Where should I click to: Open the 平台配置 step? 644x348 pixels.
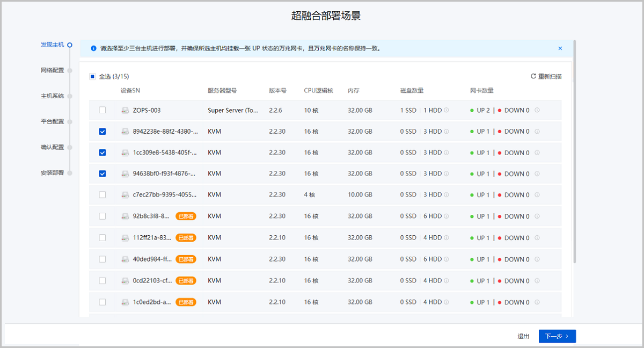(x=53, y=121)
